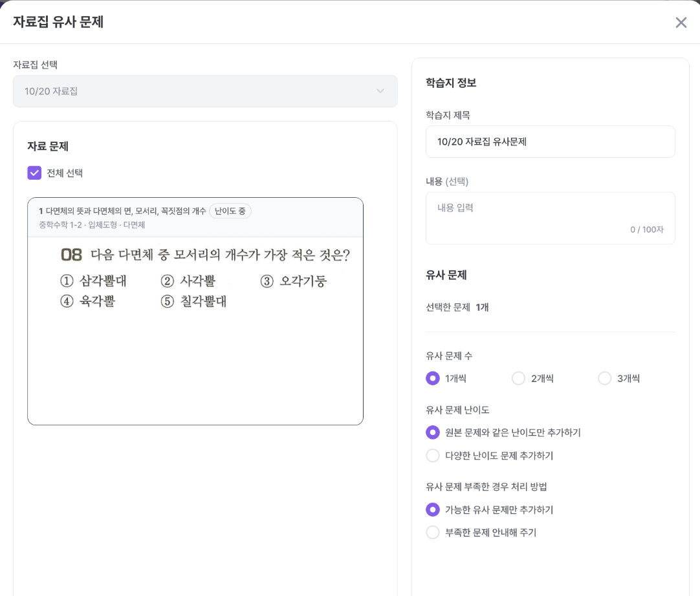Click the 학습지 제목 title input field
This screenshot has width=700, height=596.
551,142
